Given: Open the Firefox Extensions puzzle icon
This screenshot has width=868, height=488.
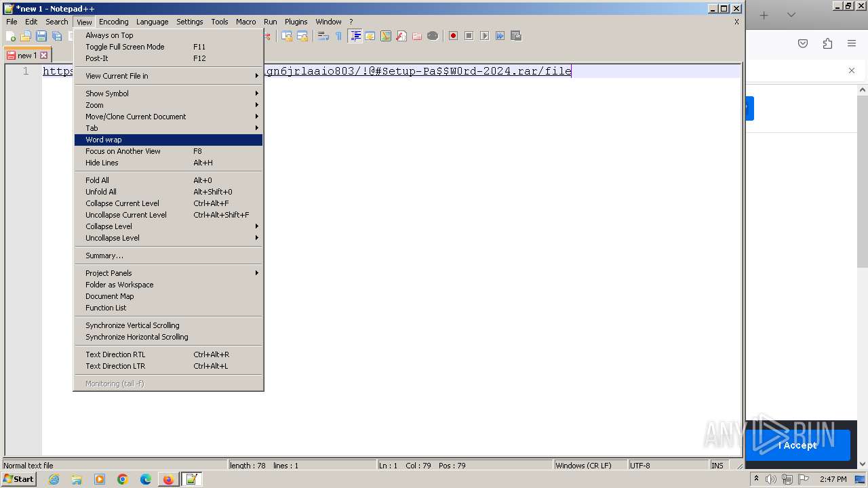Looking at the screenshot, I should [827, 43].
